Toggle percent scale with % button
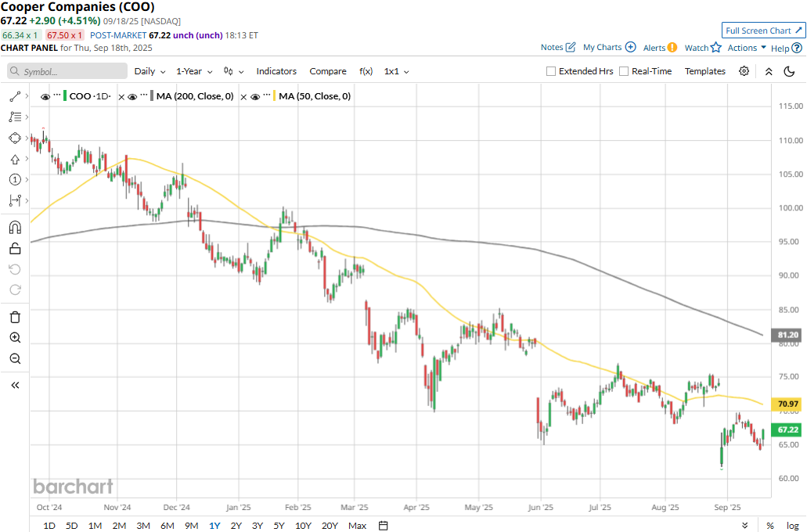807x532 pixels. 770,525
